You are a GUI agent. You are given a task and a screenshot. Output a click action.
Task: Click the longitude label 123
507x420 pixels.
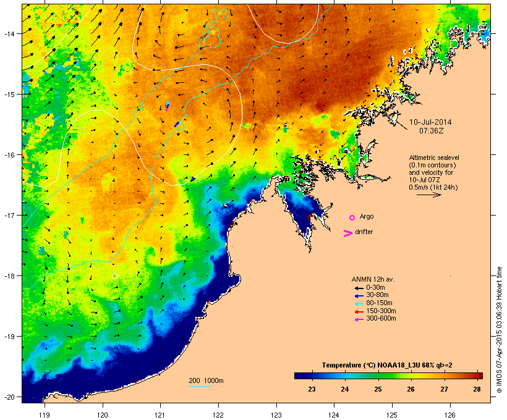[x=276, y=415]
